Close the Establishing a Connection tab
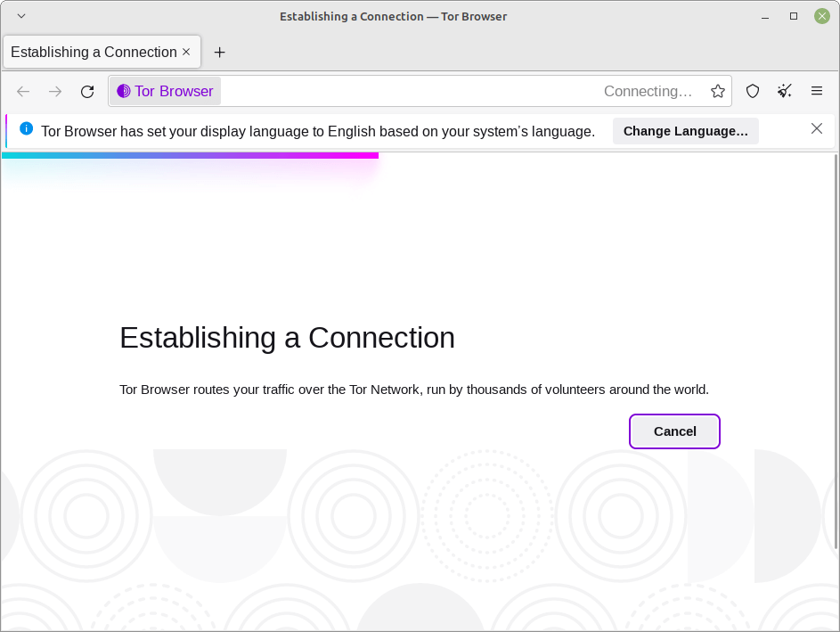 (x=186, y=52)
